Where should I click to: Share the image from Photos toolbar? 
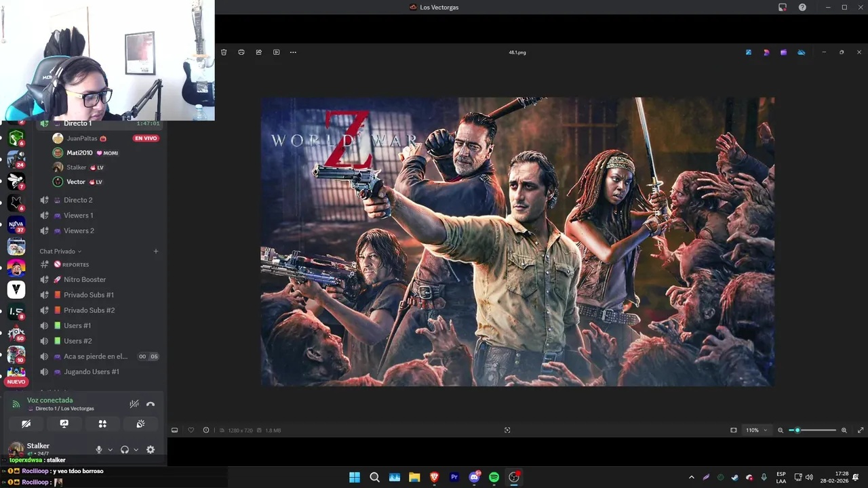(258, 52)
